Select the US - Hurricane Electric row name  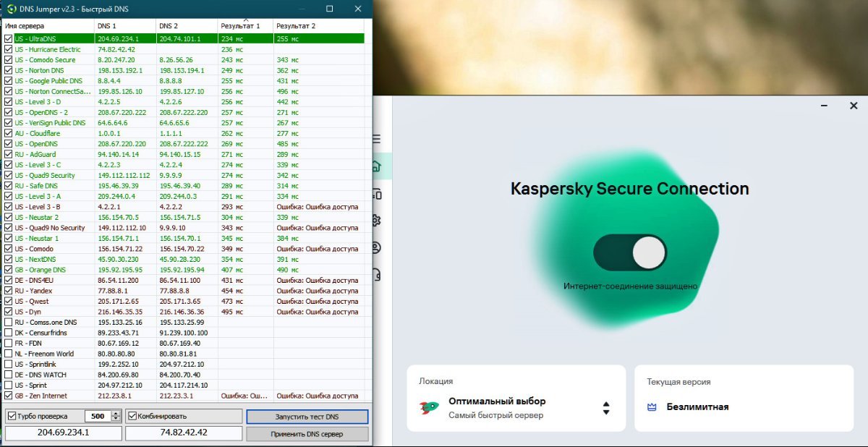click(48, 49)
